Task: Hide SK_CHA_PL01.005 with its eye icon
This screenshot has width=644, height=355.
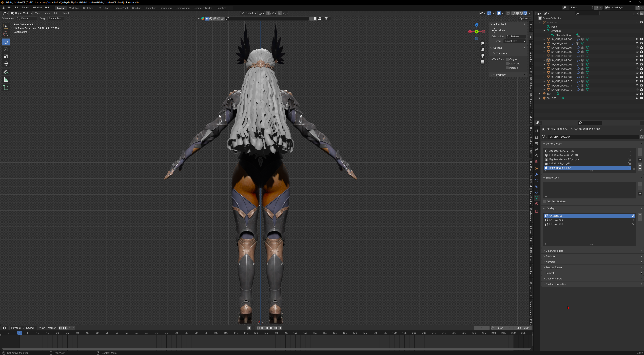Action: coord(637,39)
